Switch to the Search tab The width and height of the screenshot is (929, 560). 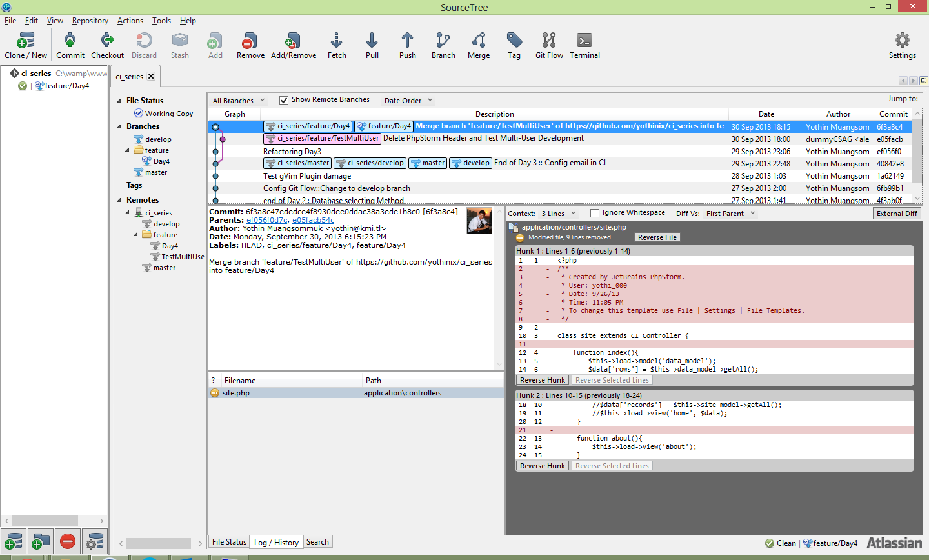coord(317,542)
